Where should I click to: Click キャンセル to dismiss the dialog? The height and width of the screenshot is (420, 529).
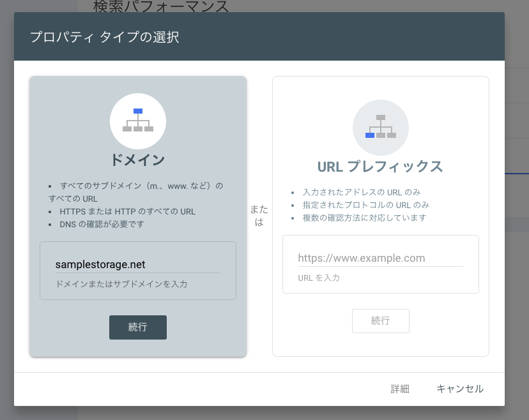pyautogui.click(x=459, y=389)
